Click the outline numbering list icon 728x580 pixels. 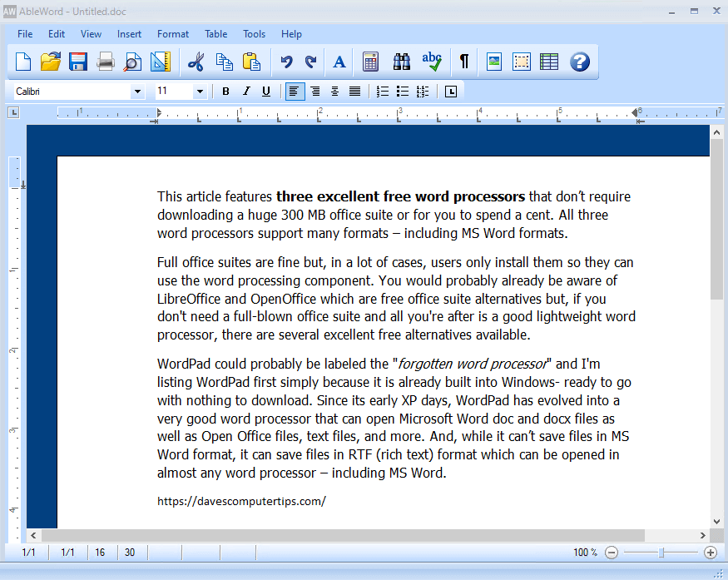[423, 92]
